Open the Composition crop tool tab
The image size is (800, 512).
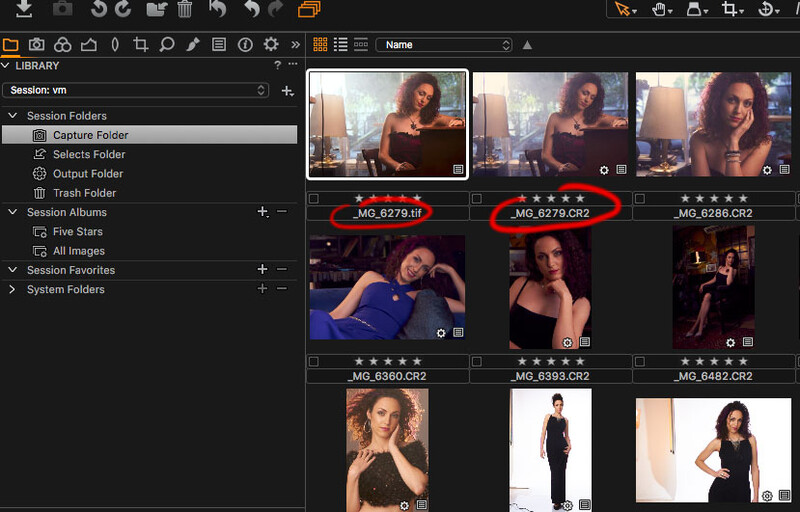tap(141, 45)
